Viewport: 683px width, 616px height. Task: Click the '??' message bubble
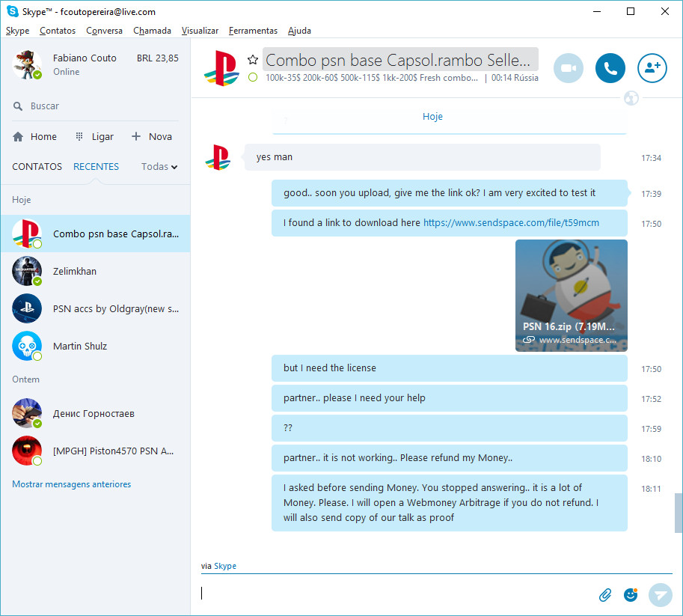pos(449,427)
